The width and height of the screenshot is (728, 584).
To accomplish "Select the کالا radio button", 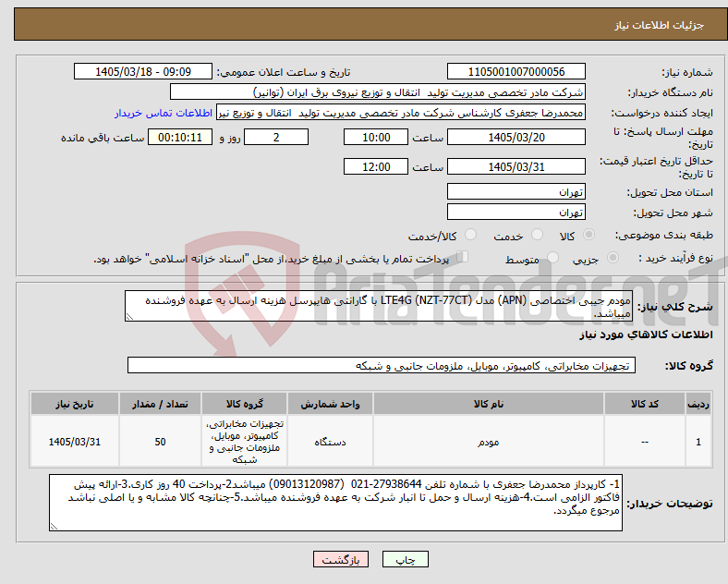I will [588, 235].
